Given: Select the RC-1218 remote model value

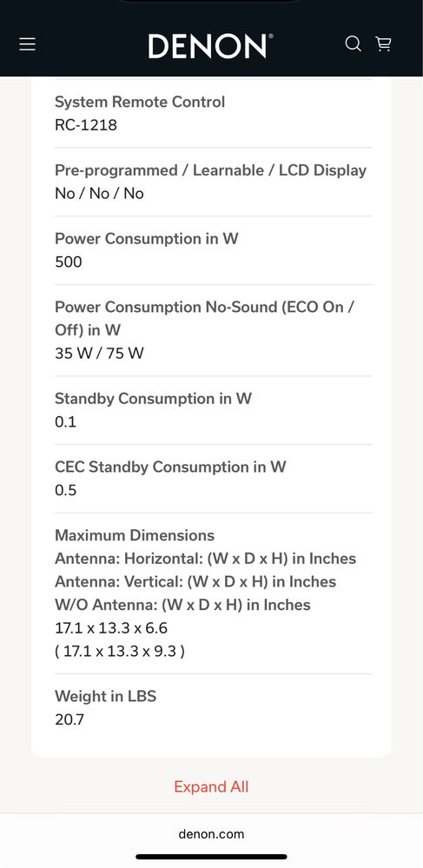Looking at the screenshot, I should (x=86, y=125).
